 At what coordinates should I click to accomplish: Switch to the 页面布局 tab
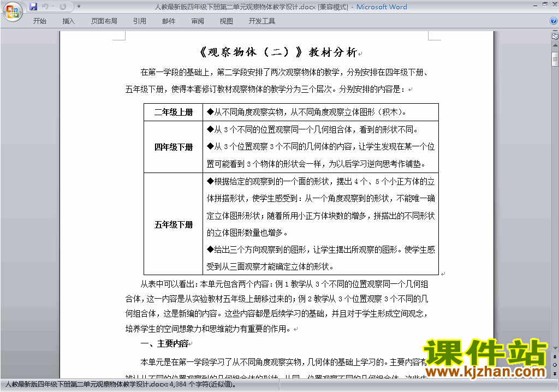[x=104, y=21]
